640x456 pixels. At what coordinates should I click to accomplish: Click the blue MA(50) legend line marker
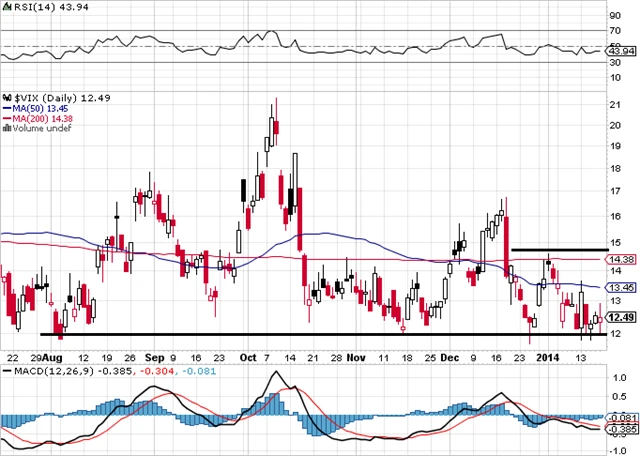[x=5, y=108]
